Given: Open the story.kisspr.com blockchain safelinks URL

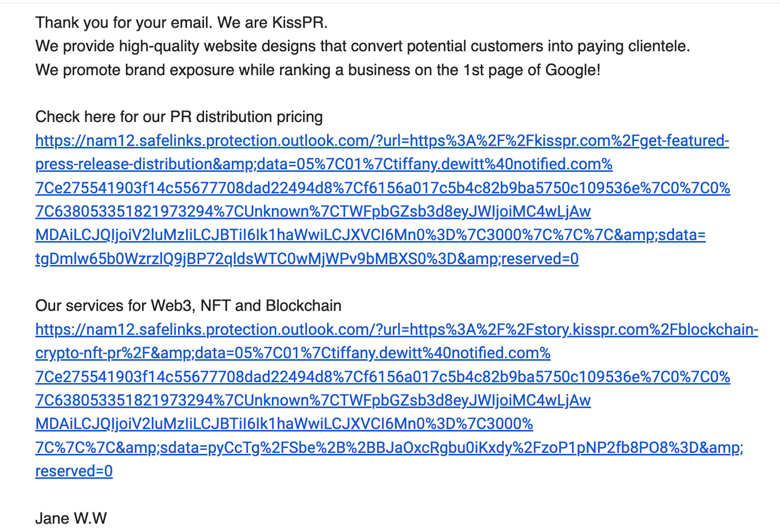Looking at the screenshot, I should pos(397,329).
